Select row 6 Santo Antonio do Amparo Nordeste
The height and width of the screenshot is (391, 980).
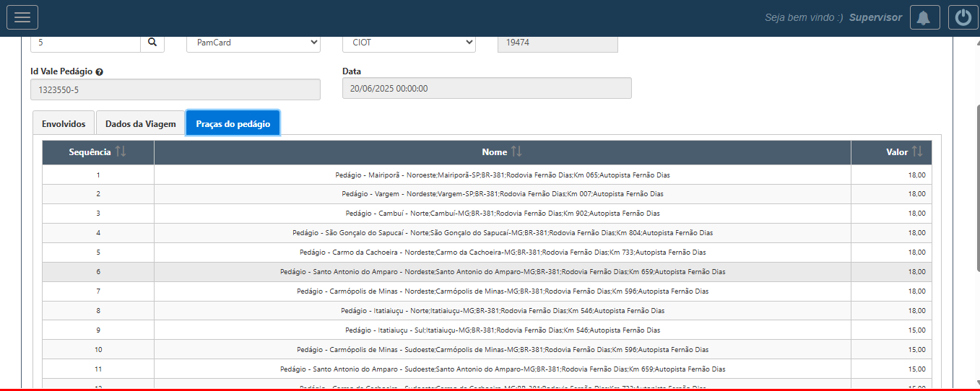tap(502, 272)
